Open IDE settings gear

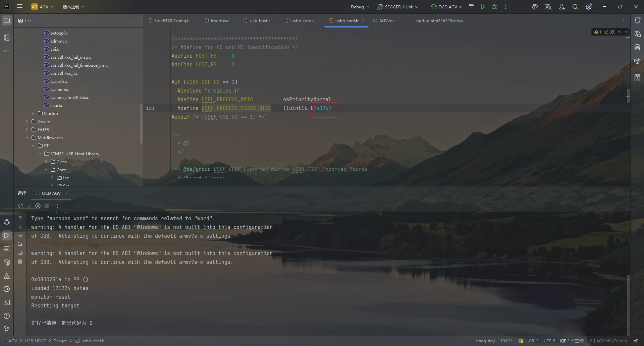tap(589, 7)
